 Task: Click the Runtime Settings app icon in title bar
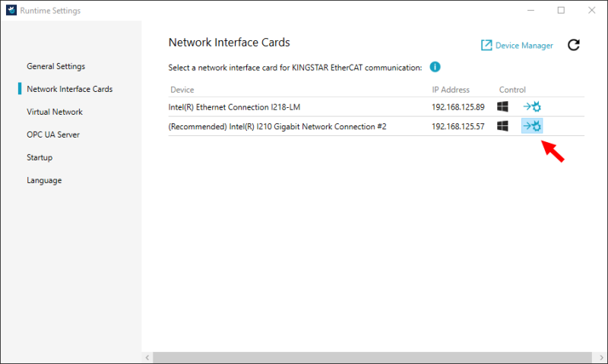click(10, 11)
